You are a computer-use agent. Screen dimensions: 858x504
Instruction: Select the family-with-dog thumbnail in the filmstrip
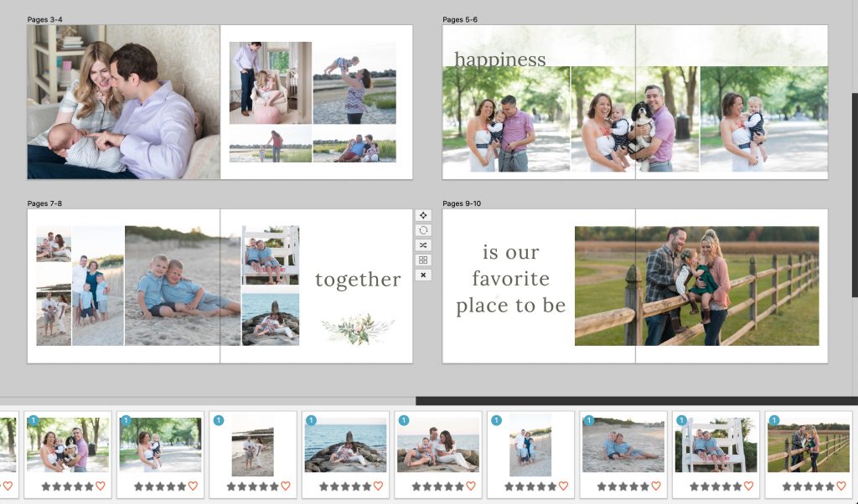click(x=68, y=445)
